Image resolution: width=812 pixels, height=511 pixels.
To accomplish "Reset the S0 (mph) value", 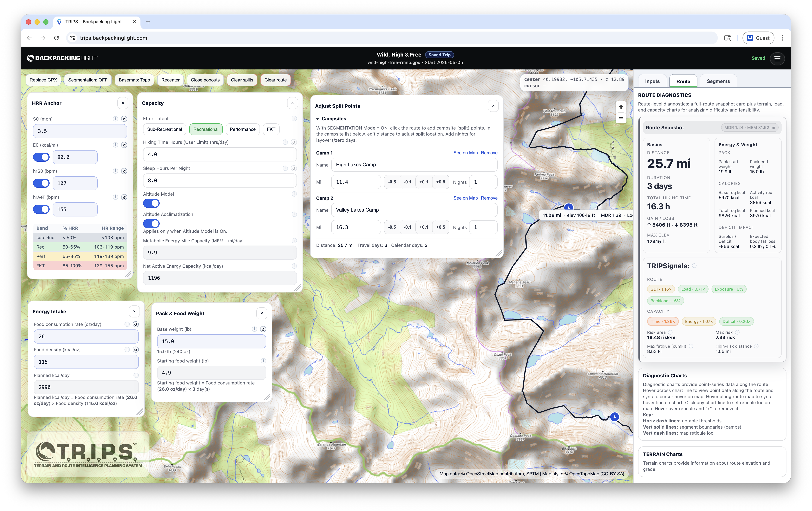I will (124, 119).
